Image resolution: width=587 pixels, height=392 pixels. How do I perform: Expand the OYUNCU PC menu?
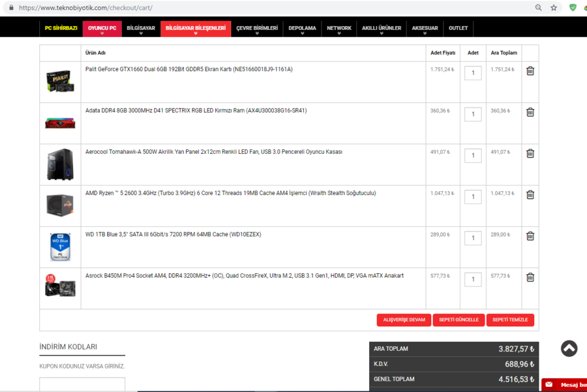(x=102, y=29)
